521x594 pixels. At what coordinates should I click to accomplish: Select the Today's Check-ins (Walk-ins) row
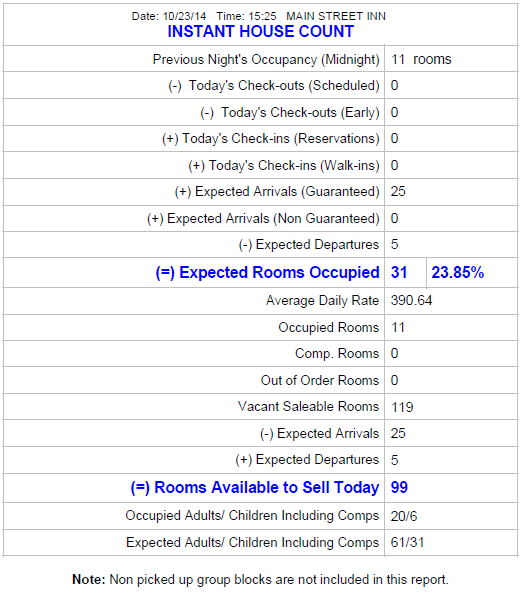coord(261,166)
